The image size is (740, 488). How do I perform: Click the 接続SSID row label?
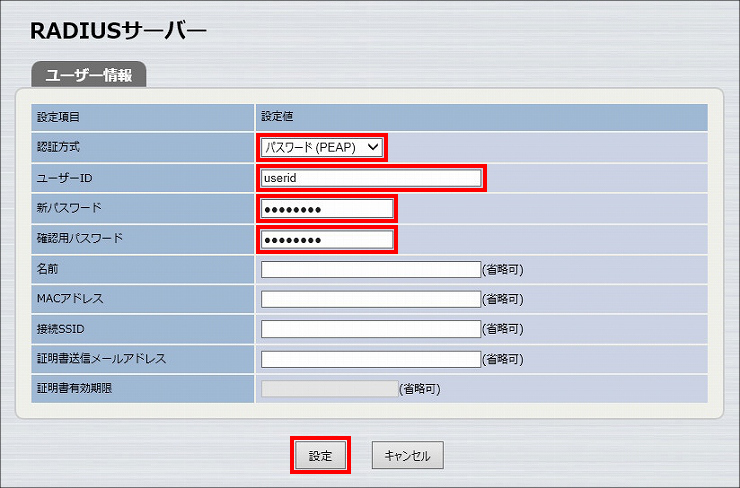[60, 329]
